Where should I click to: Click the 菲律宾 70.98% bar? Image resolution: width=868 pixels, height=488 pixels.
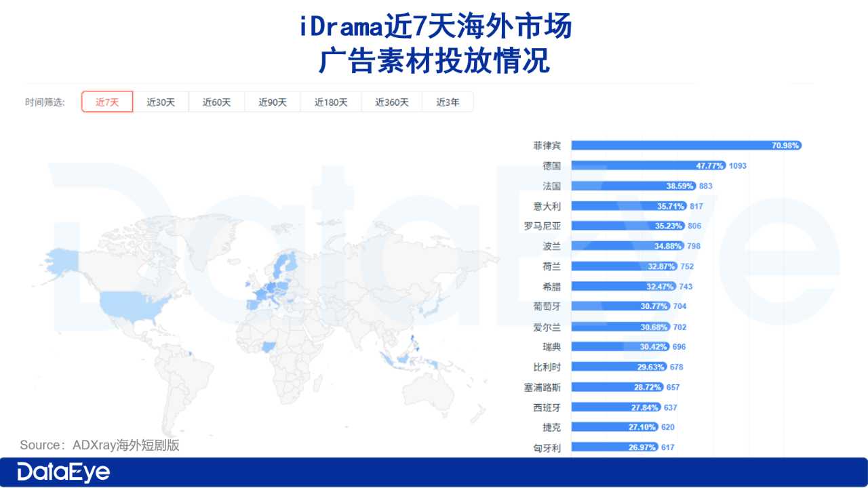(687, 145)
